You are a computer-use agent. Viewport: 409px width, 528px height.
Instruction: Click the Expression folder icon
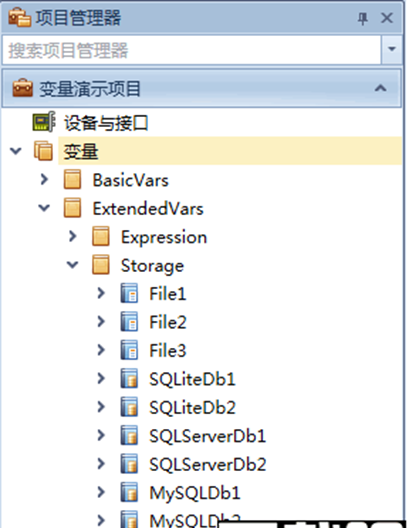coord(101,236)
